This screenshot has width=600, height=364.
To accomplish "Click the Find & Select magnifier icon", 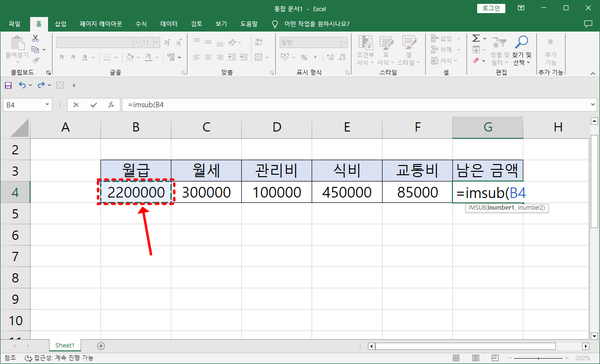I will point(522,41).
